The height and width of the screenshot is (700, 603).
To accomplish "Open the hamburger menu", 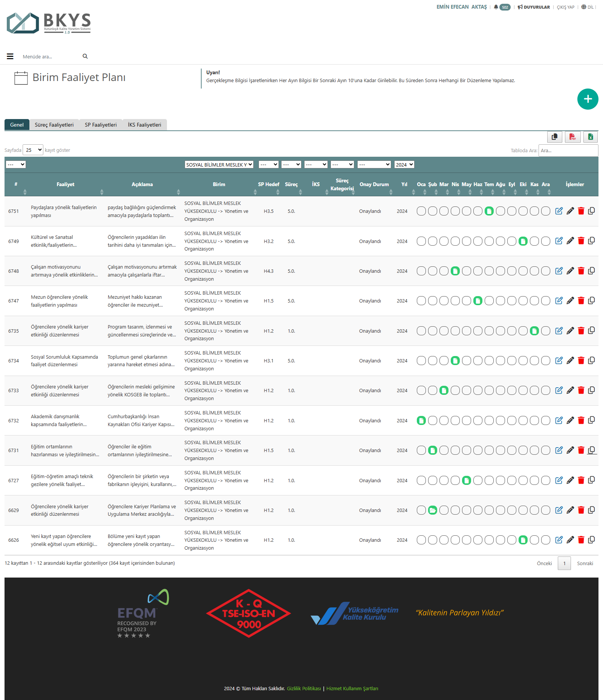I will (x=10, y=57).
